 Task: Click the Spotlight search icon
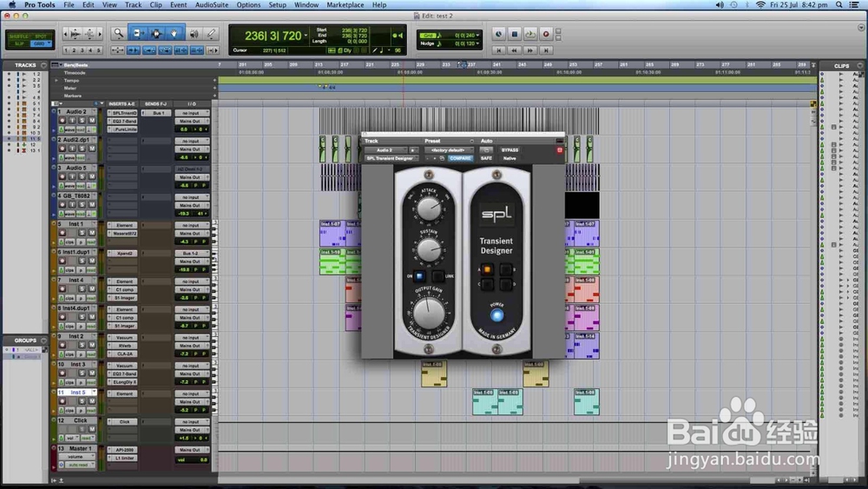tap(839, 5)
